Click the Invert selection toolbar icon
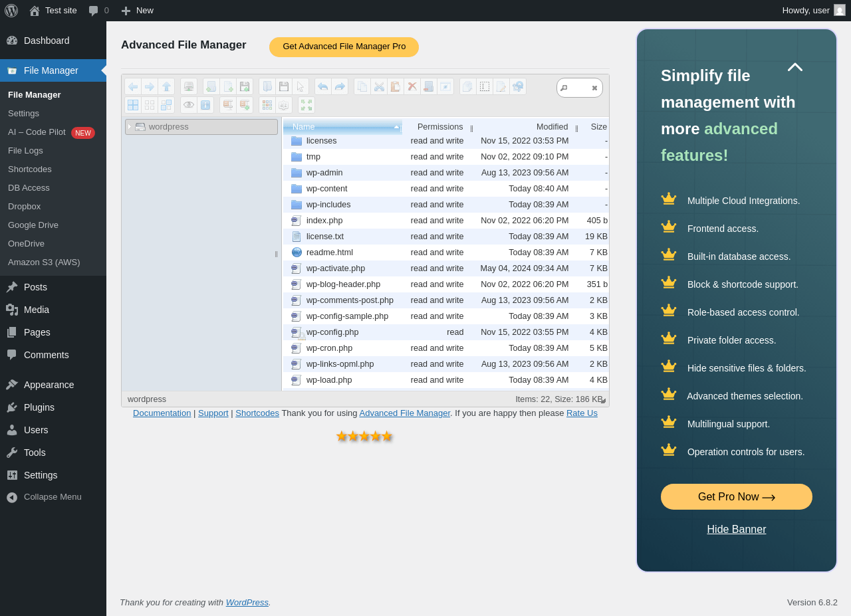The width and height of the screenshot is (851, 616). [x=166, y=105]
